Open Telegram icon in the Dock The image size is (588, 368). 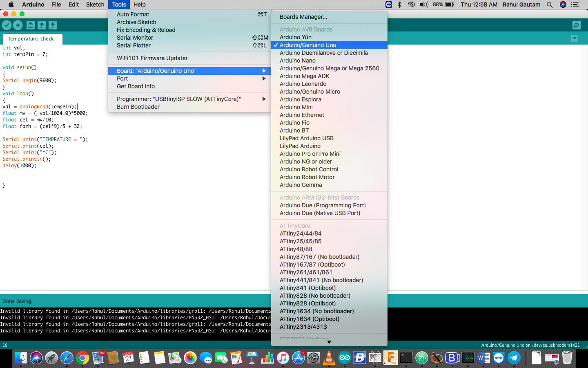(x=514, y=358)
